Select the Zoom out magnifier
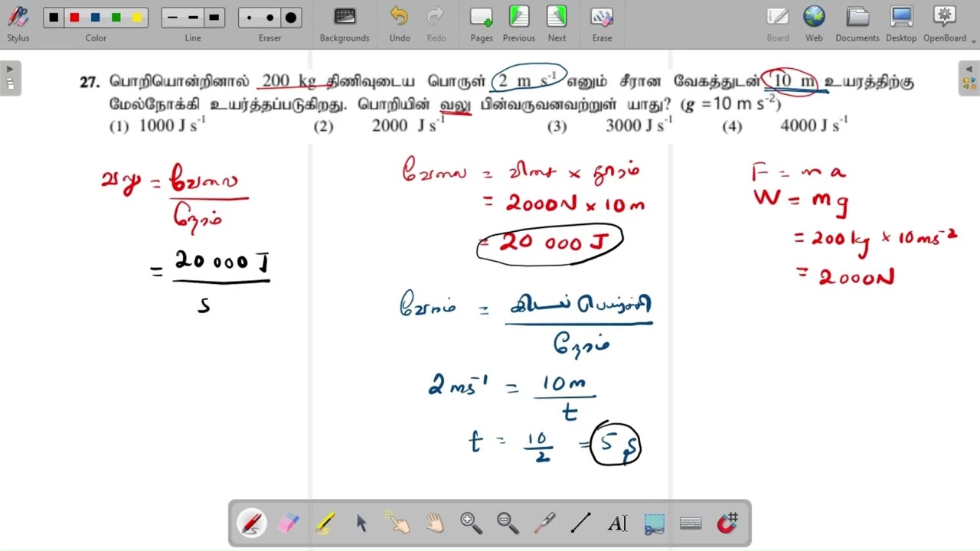980x551 pixels. click(508, 523)
